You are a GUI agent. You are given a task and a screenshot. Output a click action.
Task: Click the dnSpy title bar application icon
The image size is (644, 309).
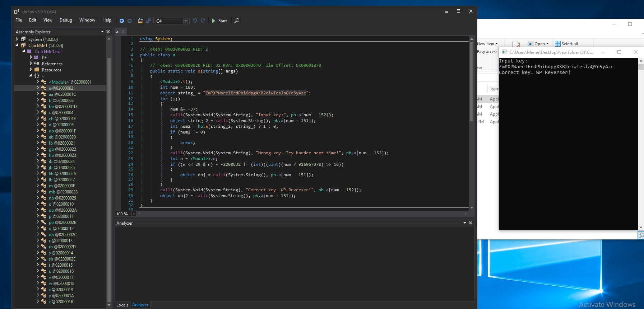(17, 11)
